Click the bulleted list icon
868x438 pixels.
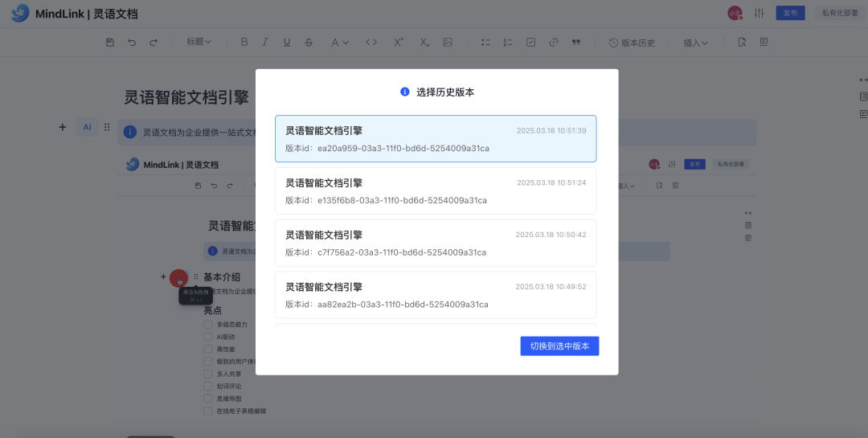485,42
